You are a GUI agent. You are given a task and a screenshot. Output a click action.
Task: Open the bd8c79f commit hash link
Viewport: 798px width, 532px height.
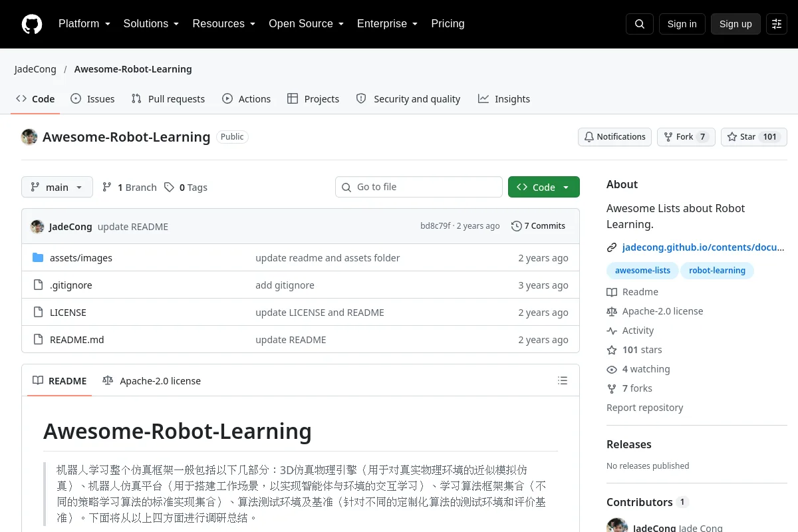click(435, 226)
